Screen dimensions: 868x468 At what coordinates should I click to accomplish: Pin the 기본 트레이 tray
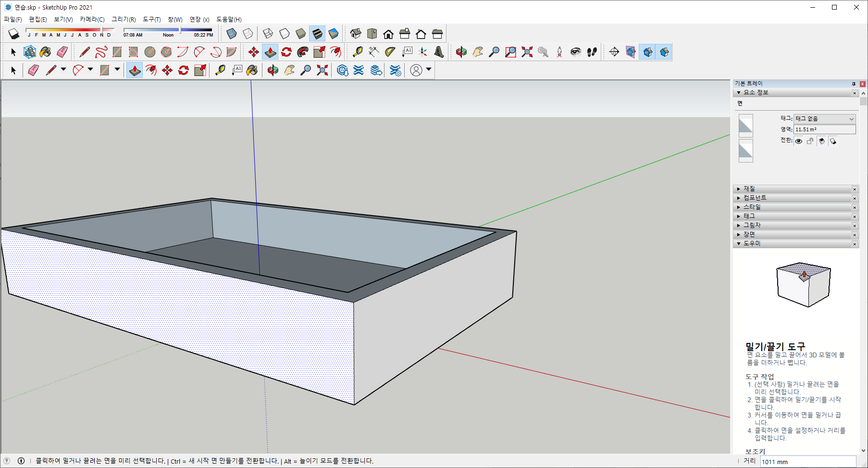(x=854, y=84)
